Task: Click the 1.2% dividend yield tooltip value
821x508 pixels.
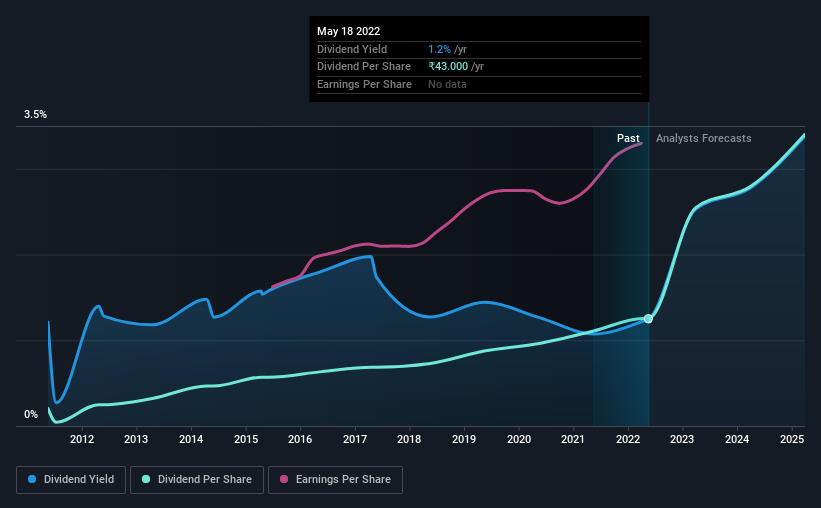Action: tap(439, 49)
